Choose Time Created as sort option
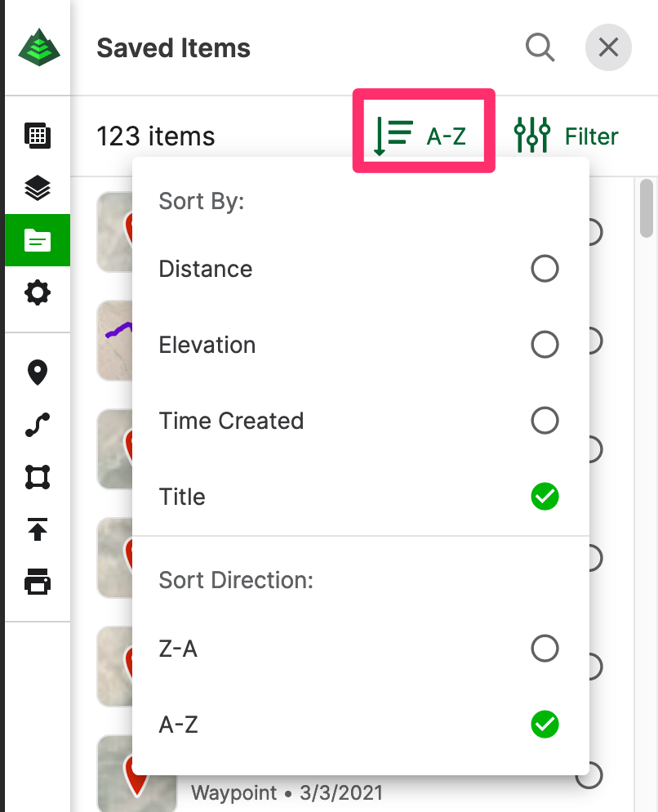 tap(360, 421)
